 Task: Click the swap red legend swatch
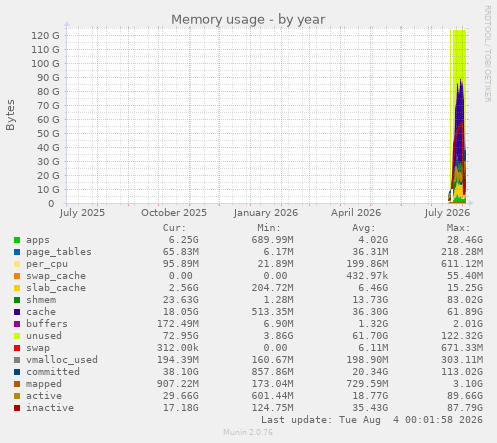(17, 348)
